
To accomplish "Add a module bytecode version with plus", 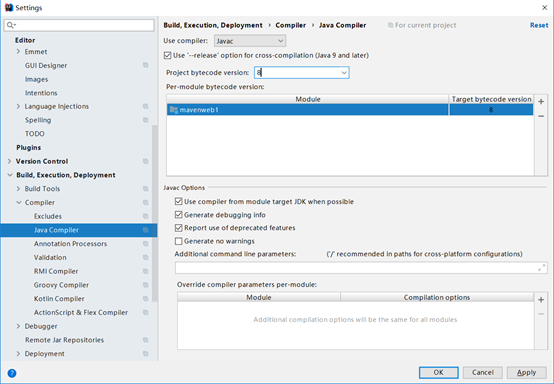I will point(541,102).
